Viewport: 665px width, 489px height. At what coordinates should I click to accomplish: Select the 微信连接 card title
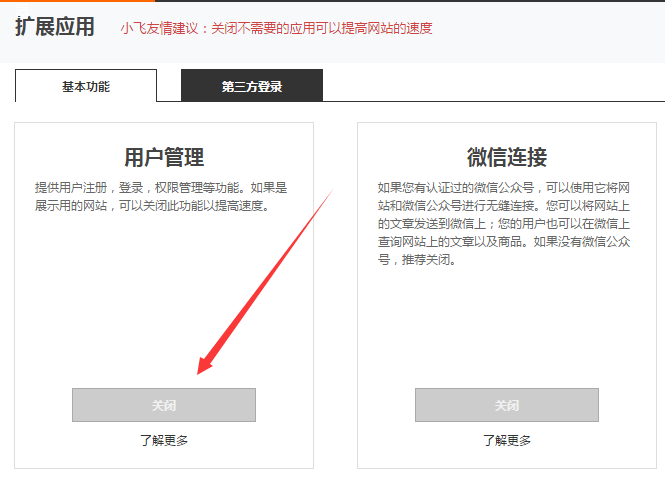(507, 157)
